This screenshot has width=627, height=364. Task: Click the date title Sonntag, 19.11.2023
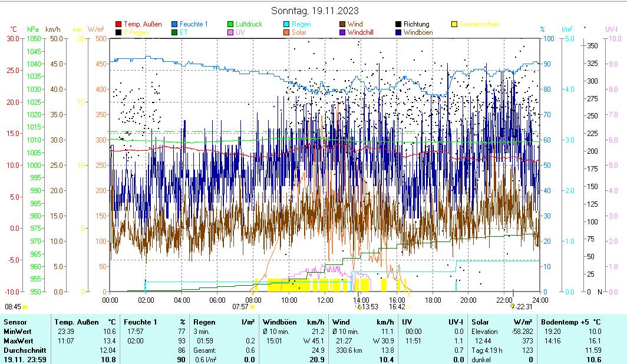coord(314,11)
